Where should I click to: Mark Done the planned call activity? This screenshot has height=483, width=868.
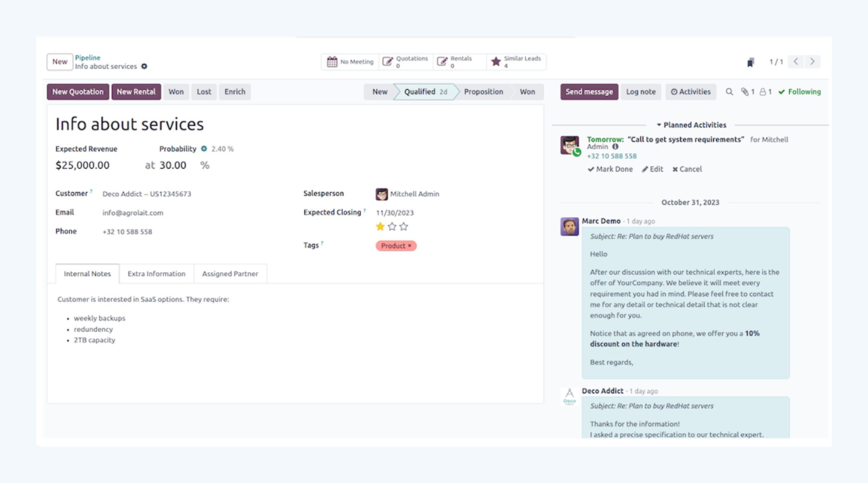tap(610, 169)
